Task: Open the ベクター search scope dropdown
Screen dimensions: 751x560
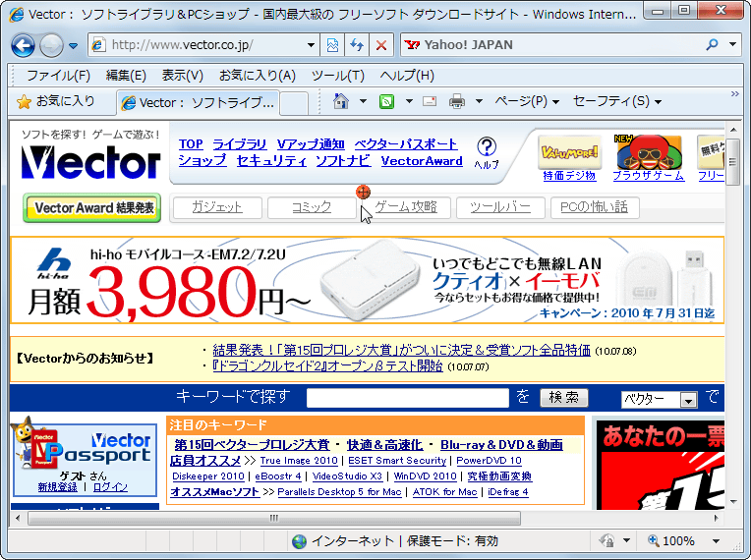Action: [659, 399]
